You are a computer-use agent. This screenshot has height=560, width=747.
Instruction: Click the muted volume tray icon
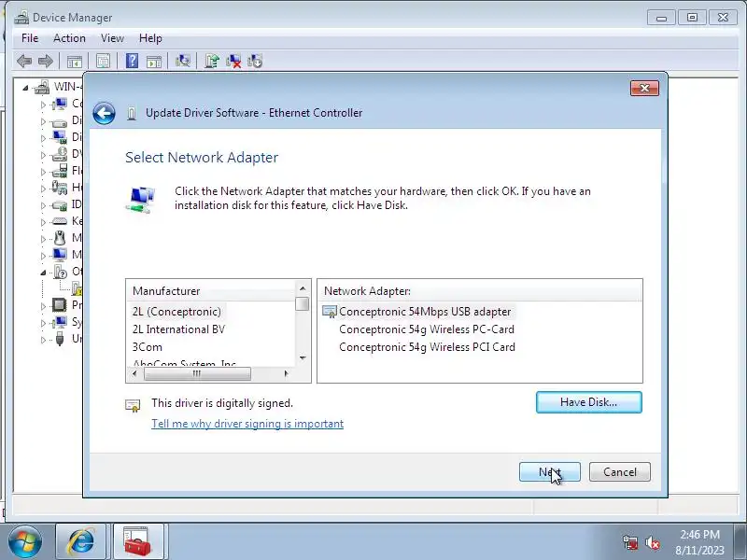653,542
